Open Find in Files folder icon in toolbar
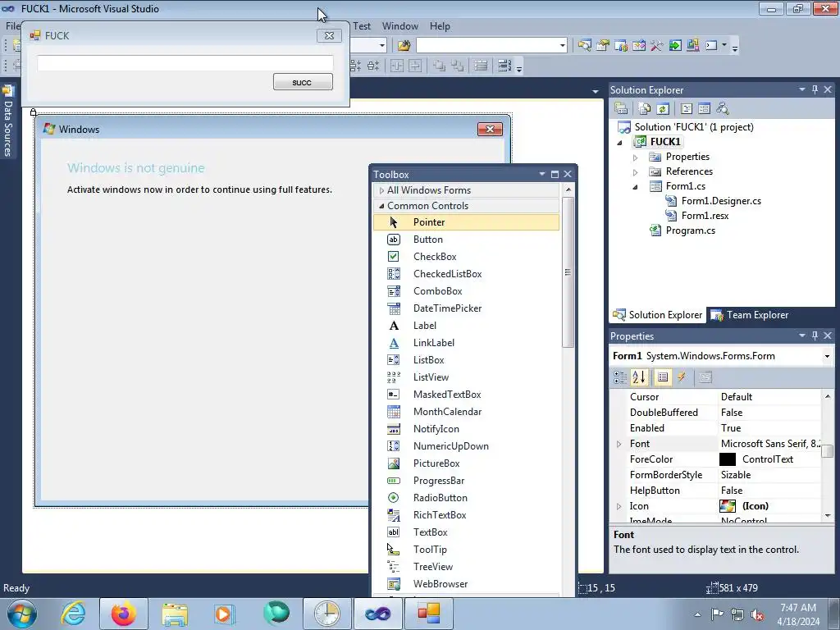 pyautogui.click(x=404, y=46)
